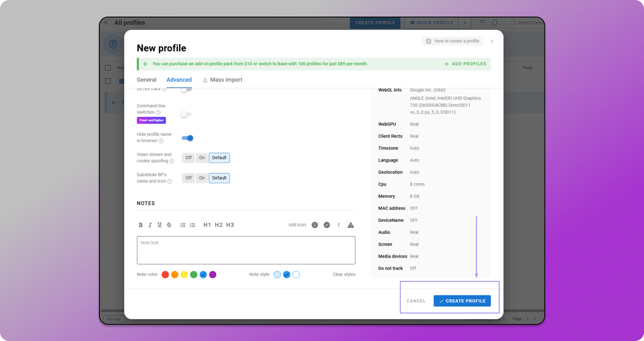
Task: Enable the Command line switches toggle
Action: click(186, 114)
